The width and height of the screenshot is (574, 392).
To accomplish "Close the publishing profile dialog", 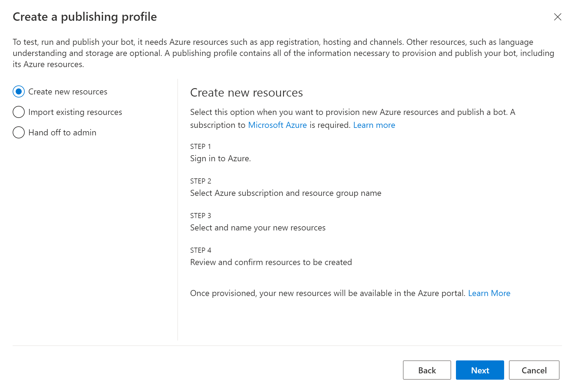I will [557, 17].
